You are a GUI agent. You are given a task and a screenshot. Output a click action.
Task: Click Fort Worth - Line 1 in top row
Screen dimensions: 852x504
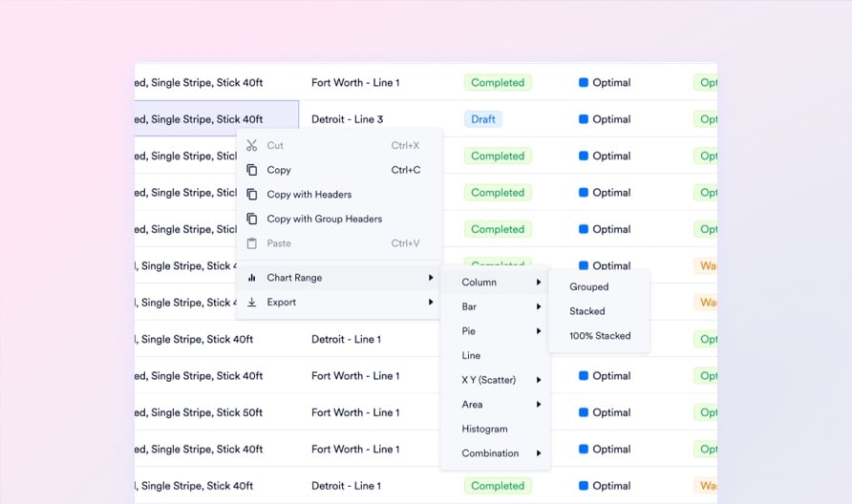pos(355,82)
